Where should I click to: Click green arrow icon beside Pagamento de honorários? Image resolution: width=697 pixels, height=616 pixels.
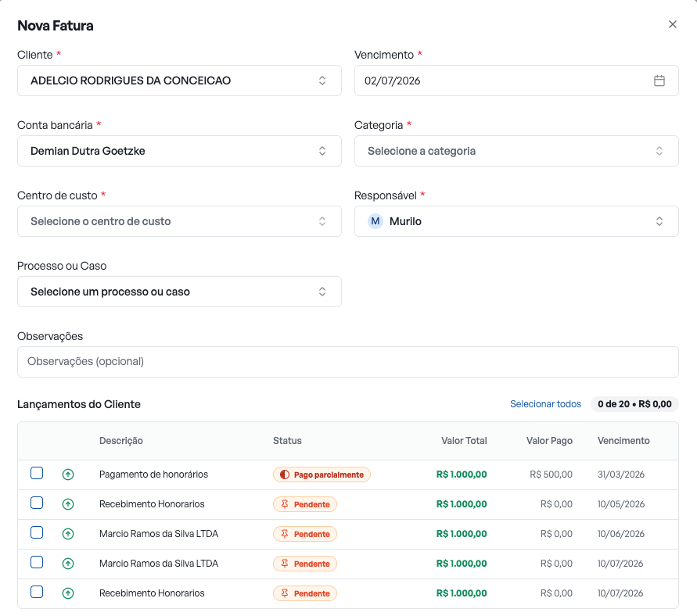[68, 475]
